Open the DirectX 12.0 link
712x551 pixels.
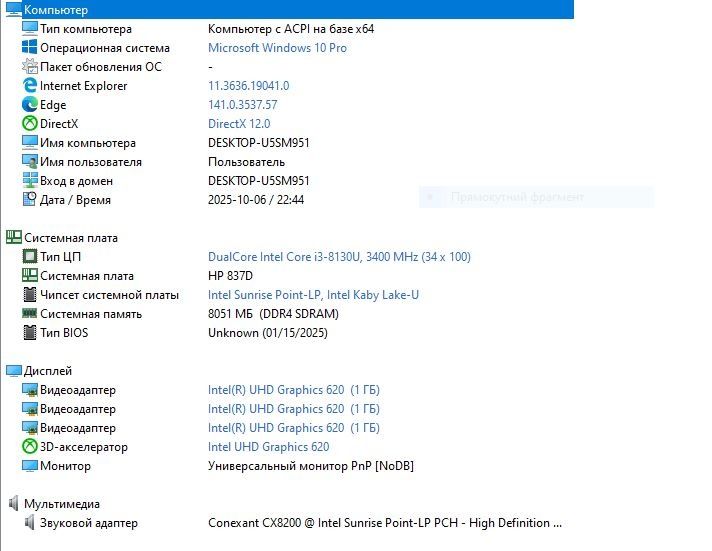tap(239, 124)
